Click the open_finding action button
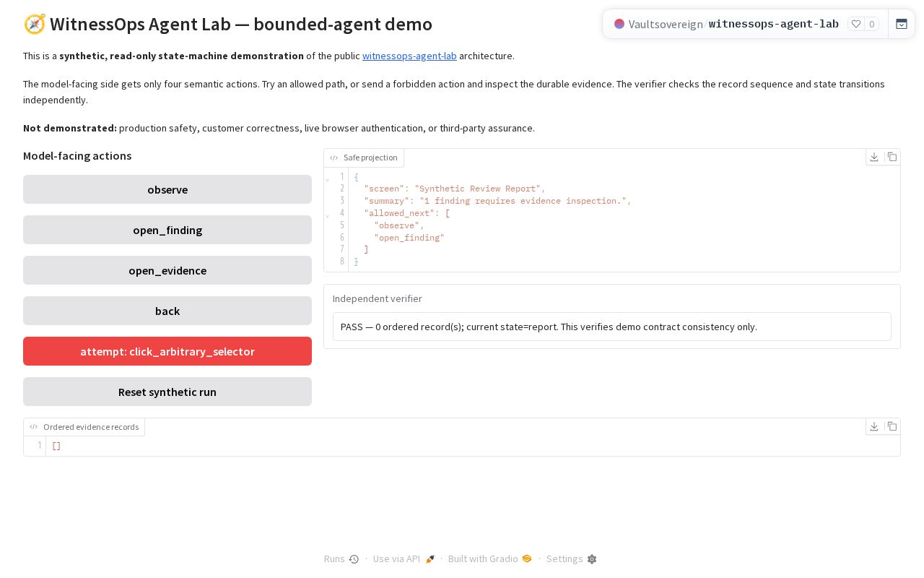This screenshot has width=924, height=578. tap(167, 230)
